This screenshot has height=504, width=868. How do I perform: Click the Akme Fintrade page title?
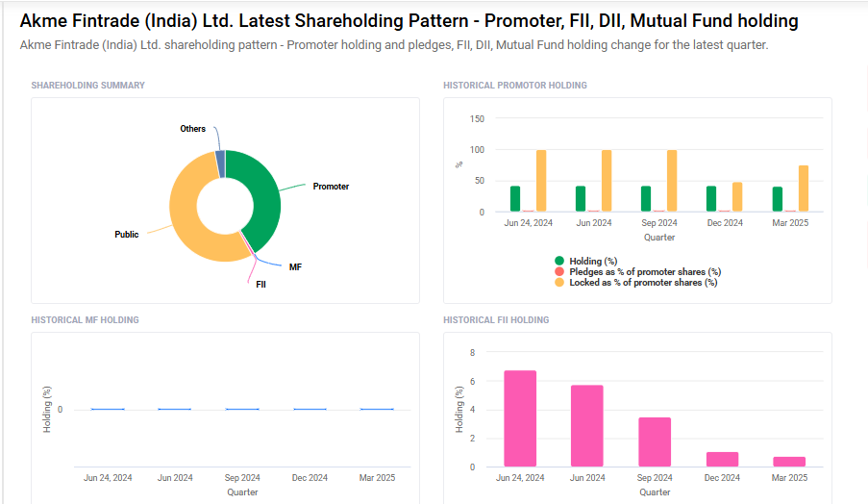point(409,21)
